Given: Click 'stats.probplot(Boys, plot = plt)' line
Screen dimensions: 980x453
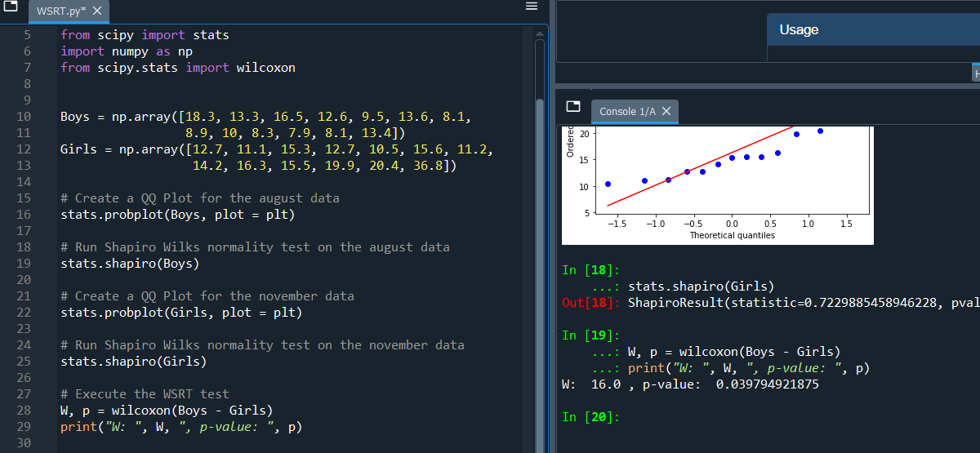Looking at the screenshot, I should 177,215.
